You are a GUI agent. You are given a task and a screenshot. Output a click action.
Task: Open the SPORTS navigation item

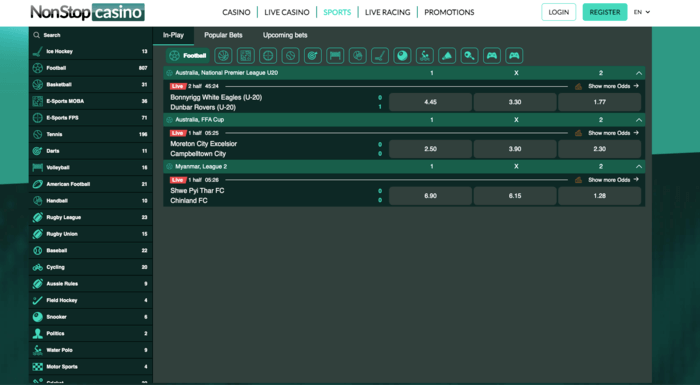(337, 13)
